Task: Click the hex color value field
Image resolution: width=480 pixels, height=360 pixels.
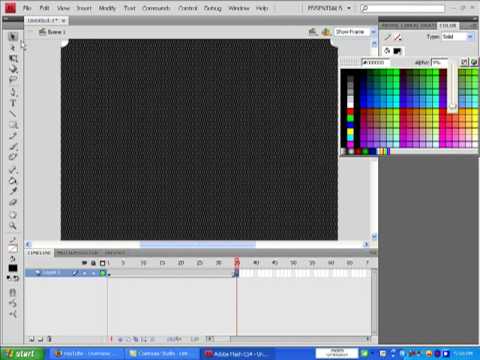Action: coord(376,62)
